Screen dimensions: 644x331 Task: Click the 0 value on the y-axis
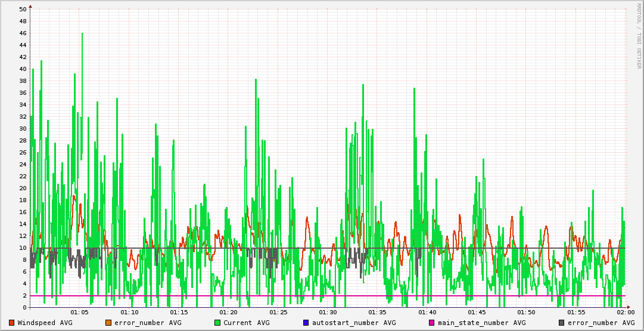(x=24, y=308)
